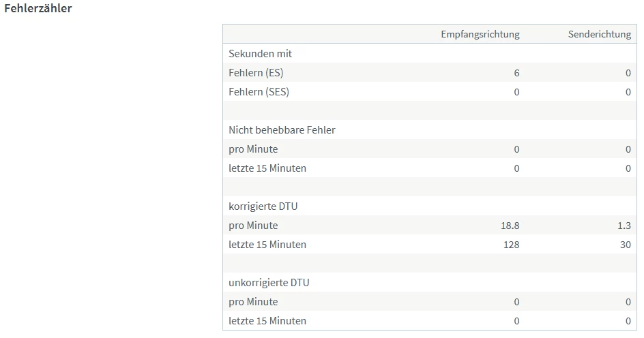The width and height of the screenshot is (644, 338).
Task: Click 'pro Minute' under unkorrigierte DTU
Action: 253,302
